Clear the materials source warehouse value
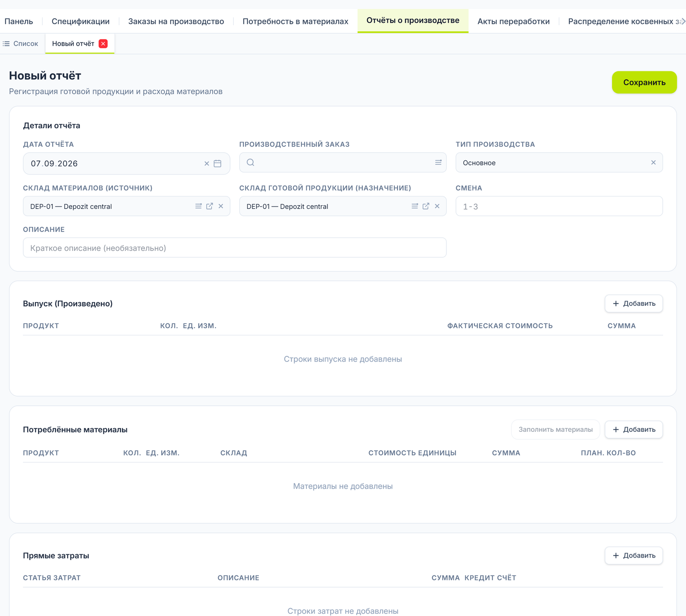 click(221, 206)
